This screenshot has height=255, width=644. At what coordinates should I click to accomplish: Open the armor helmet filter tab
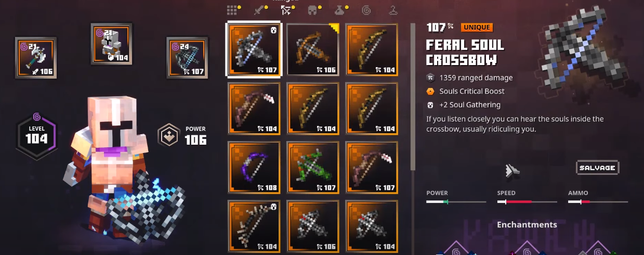pyautogui.click(x=312, y=10)
